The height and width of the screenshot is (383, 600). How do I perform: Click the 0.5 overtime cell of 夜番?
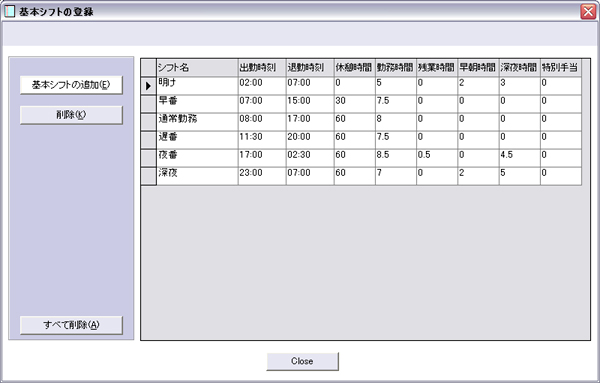tap(437, 158)
